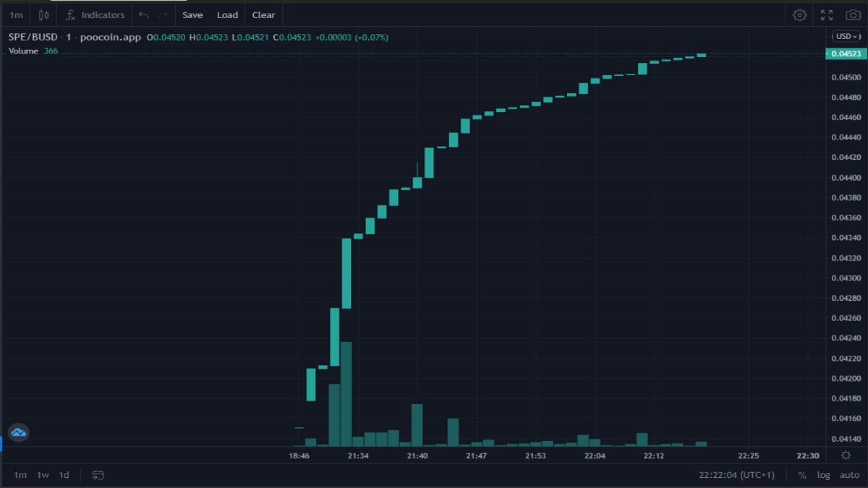Click Save in the chart toolbar
Screen dimensions: 868x488
pos(192,14)
